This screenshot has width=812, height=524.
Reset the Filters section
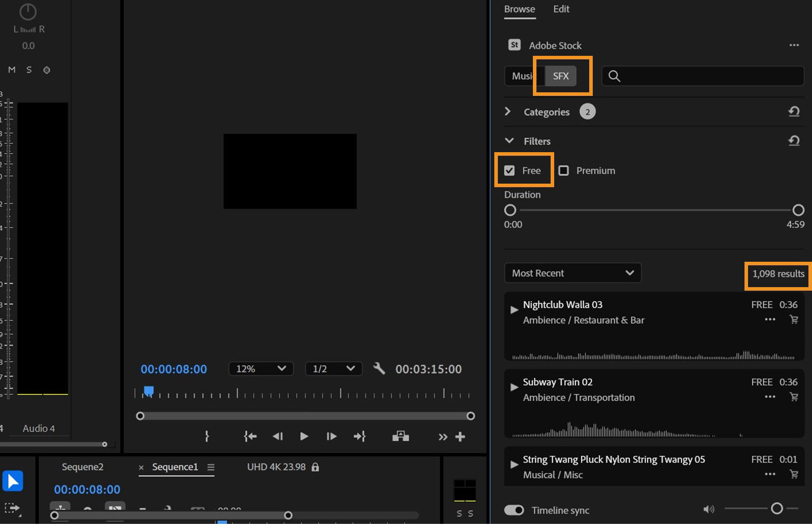[794, 141]
